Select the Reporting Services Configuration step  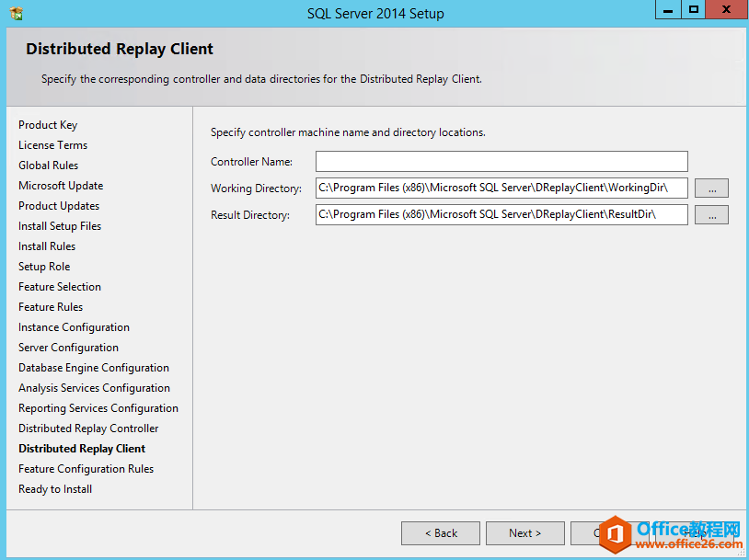pos(98,408)
